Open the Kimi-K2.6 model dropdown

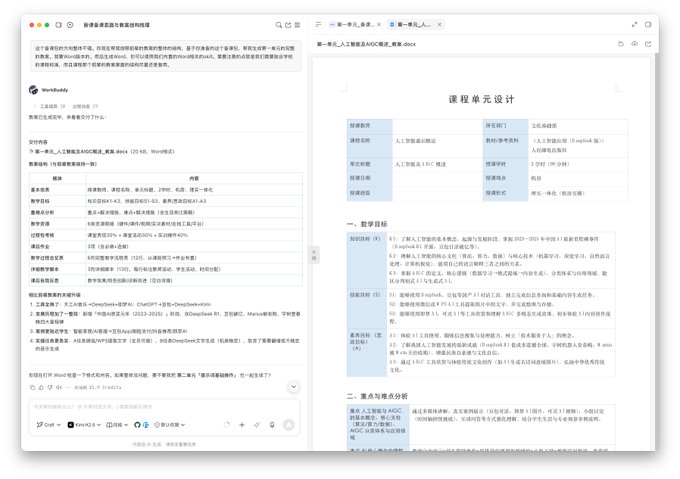[x=84, y=425]
